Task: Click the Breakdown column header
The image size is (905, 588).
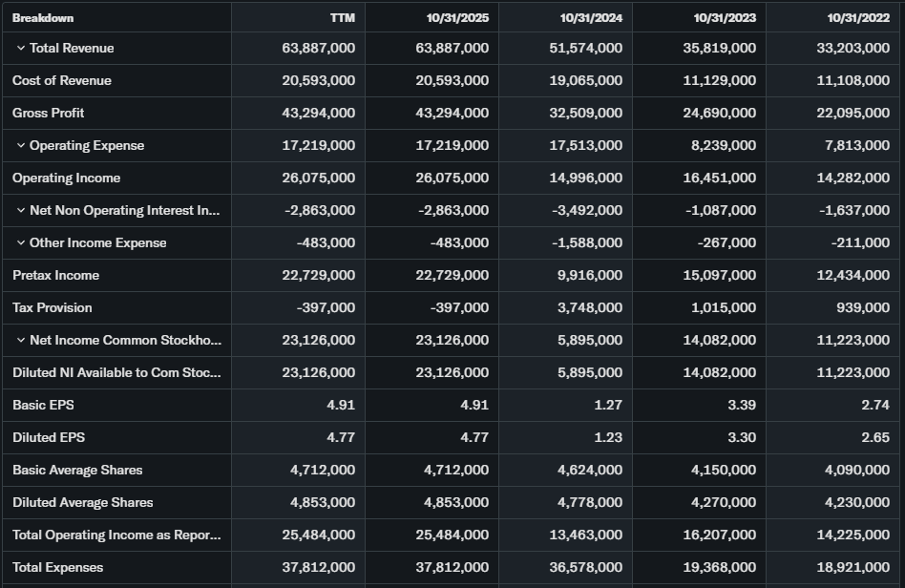Action: point(43,17)
